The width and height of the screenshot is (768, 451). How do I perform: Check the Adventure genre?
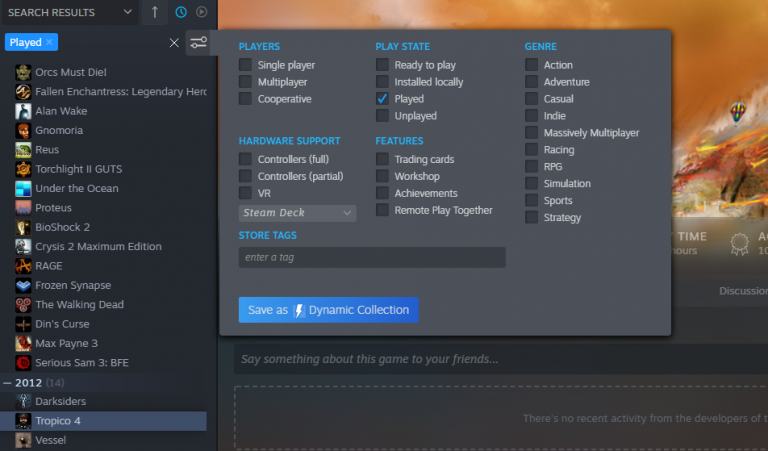pos(531,82)
